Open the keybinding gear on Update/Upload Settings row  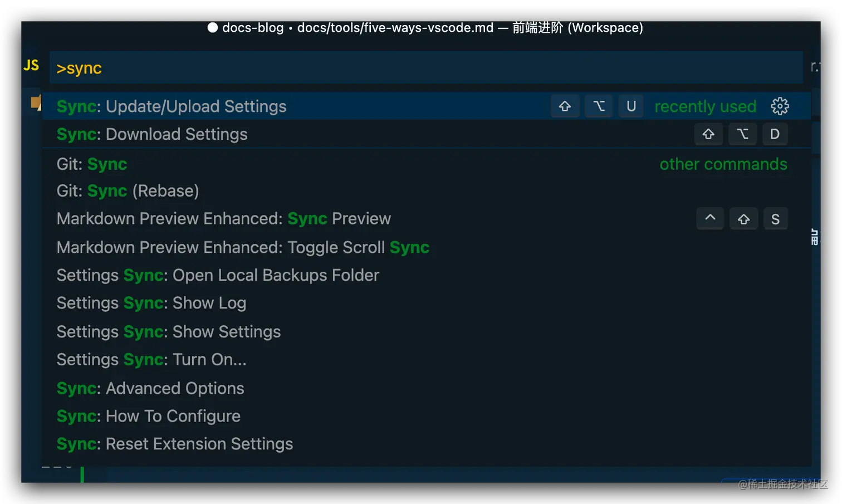click(780, 106)
